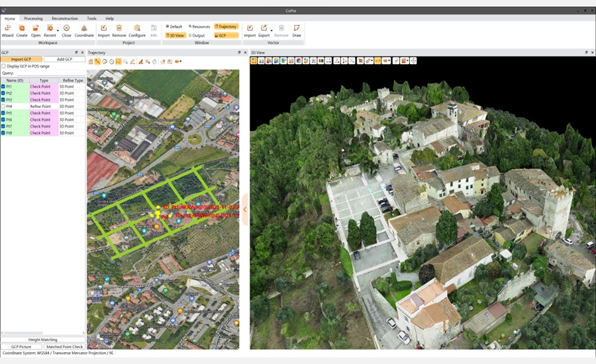Click the Height Matching button
The width and height of the screenshot is (596, 364).
[42, 340]
